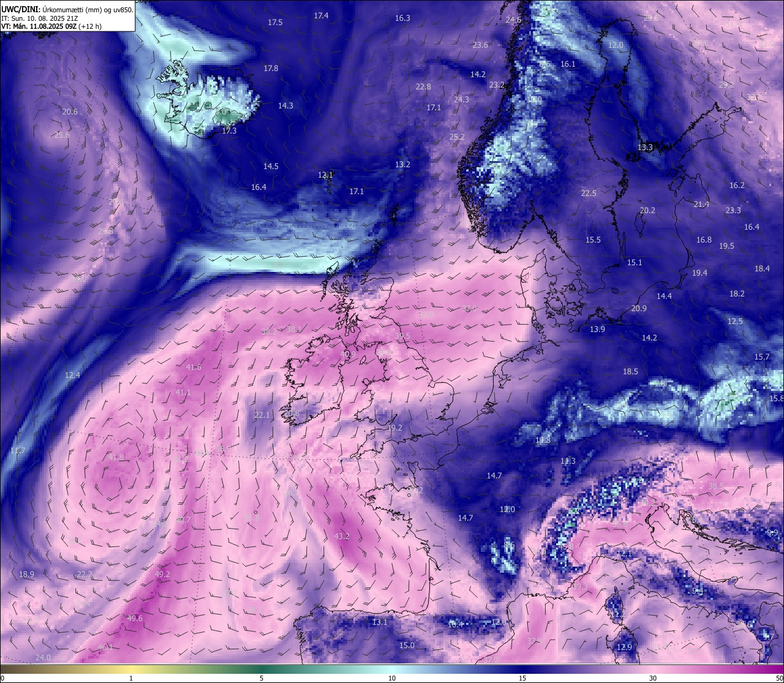The width and height of the screenshot is (784, 683).
Task: Select the 24.3 map value
Action: 461,100
